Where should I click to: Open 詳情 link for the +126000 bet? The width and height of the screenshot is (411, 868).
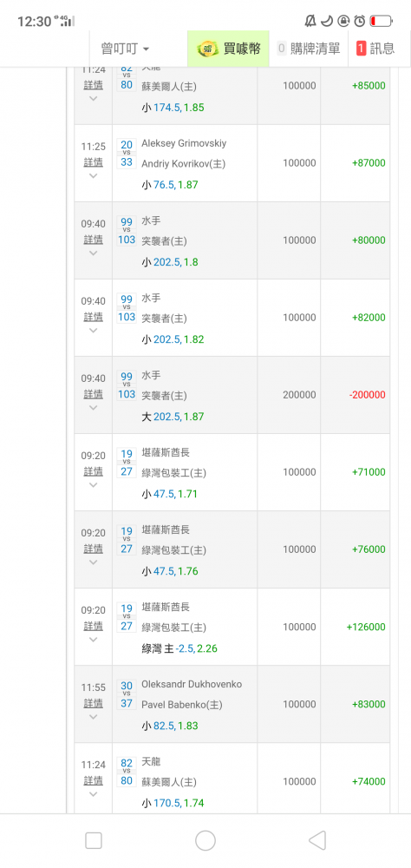93,626
